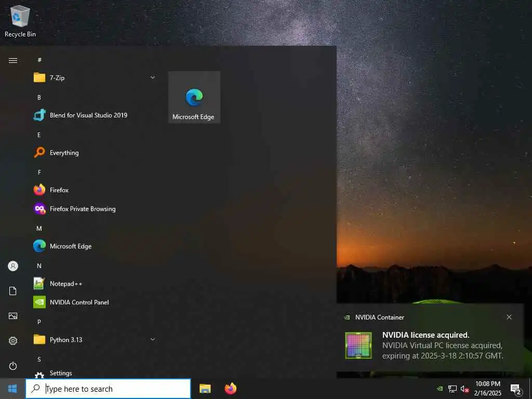
Task: Open the network tray icon
Action: tap(453, 389)
